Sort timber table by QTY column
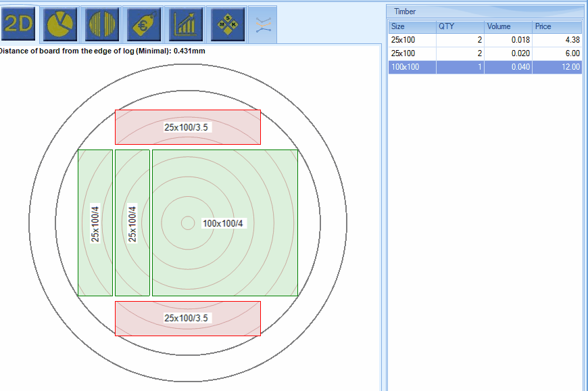This screenshot has width=588, height=391. 460,26
